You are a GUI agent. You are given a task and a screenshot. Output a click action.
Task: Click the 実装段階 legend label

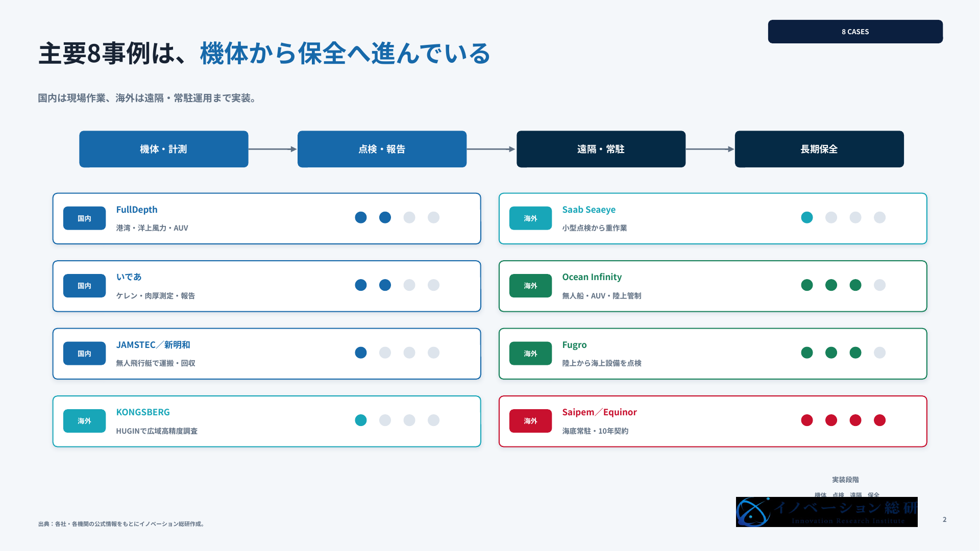pos(845,480)
